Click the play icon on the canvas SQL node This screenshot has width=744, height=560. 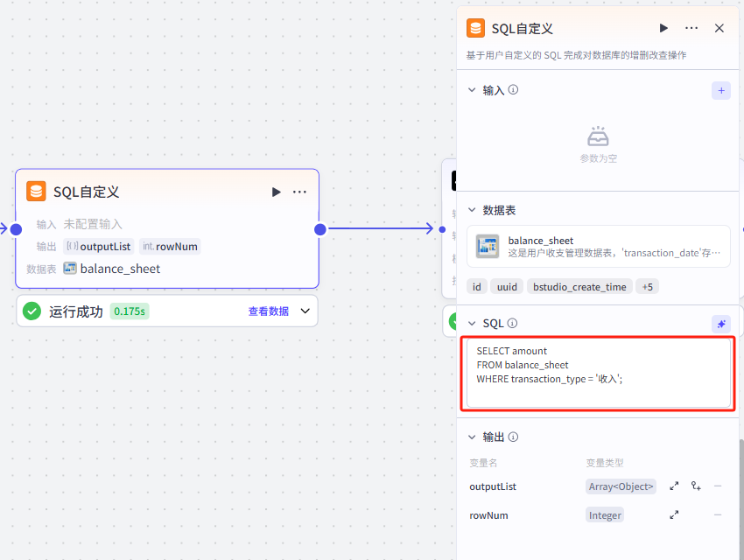click(x=276, y=192)
